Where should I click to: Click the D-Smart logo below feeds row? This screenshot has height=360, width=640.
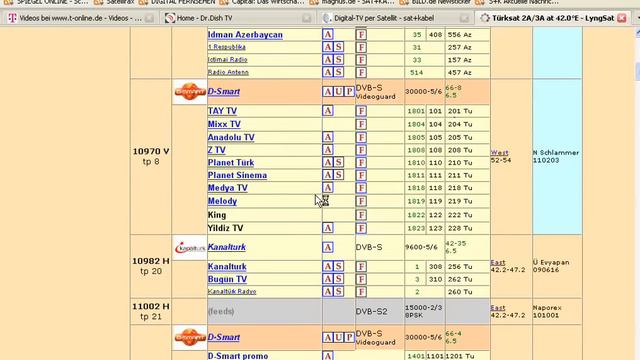(x=189, y=337)
